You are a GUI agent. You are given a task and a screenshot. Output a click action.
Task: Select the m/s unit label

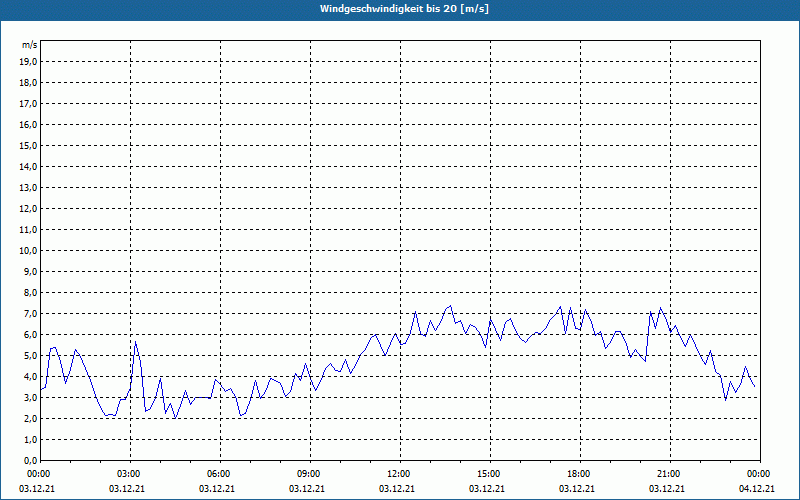tap(30, 45)
